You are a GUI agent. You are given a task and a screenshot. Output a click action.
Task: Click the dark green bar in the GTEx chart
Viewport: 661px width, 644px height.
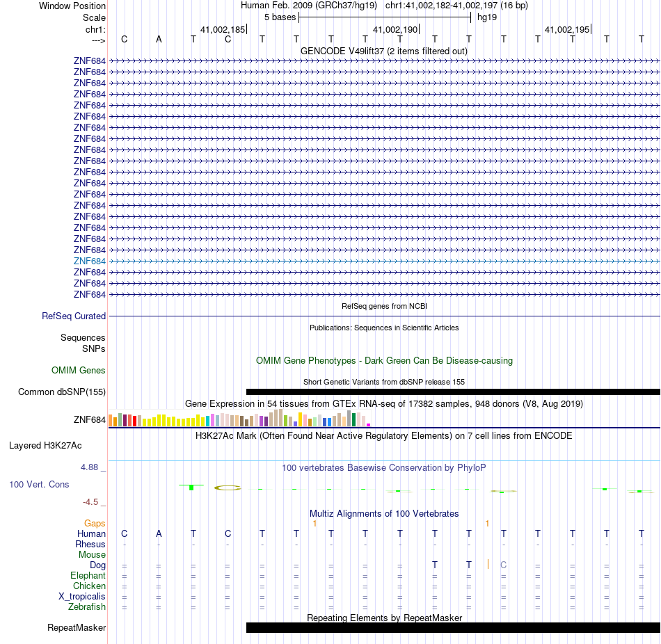pos(353,420)
